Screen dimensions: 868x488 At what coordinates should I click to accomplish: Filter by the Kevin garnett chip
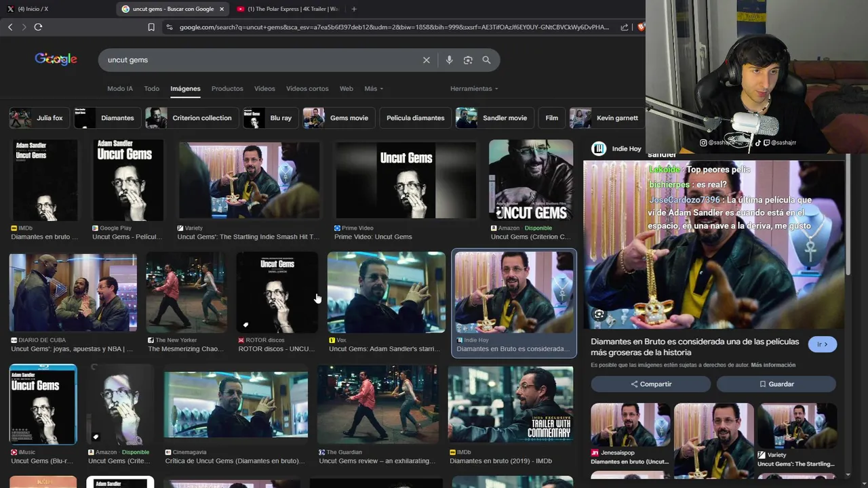606,118
